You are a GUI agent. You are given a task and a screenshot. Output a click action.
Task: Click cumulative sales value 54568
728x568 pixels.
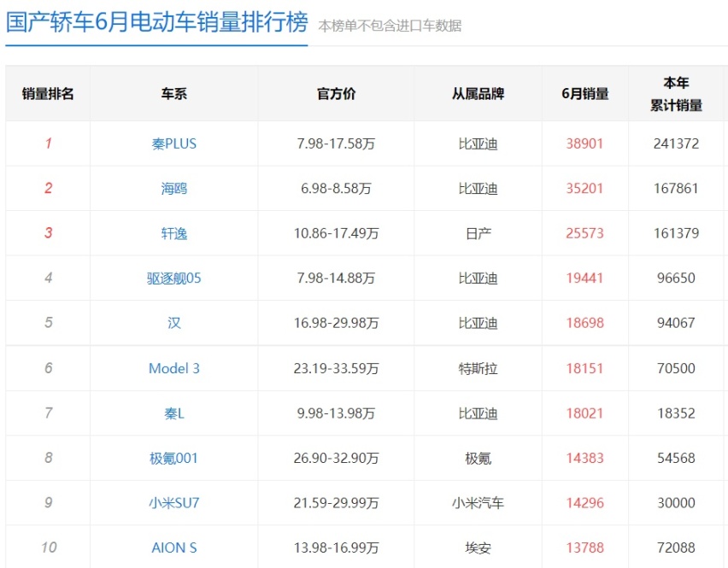[x=676, y=458]
